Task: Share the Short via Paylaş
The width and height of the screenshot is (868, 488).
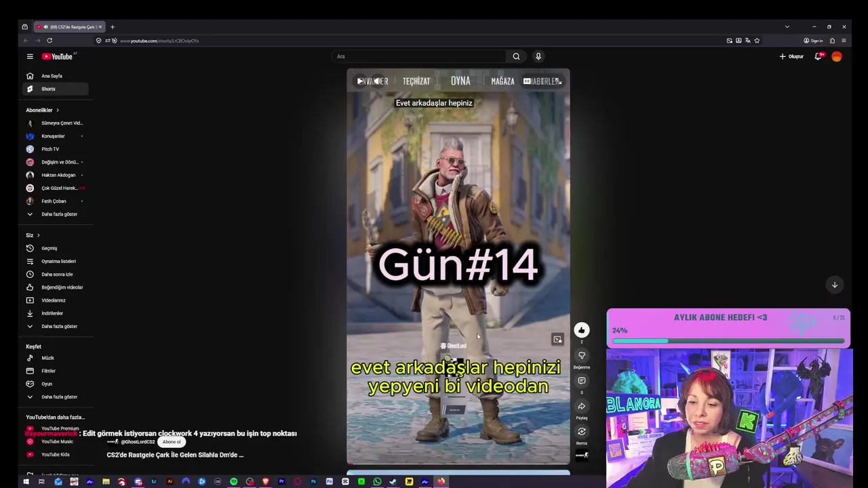Action: tap(581, 406)
